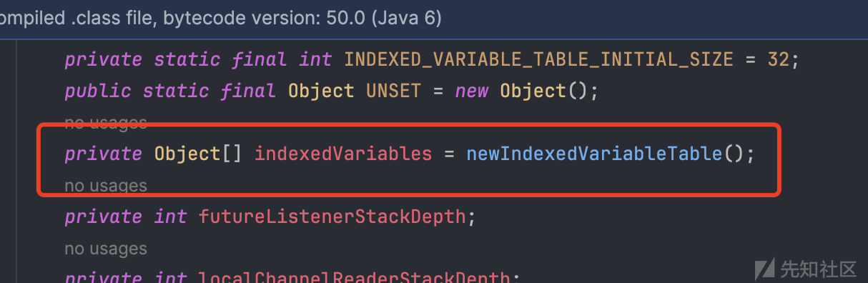Click the watermark logo icon
The image size is (868, 283).
pos(765,267)
